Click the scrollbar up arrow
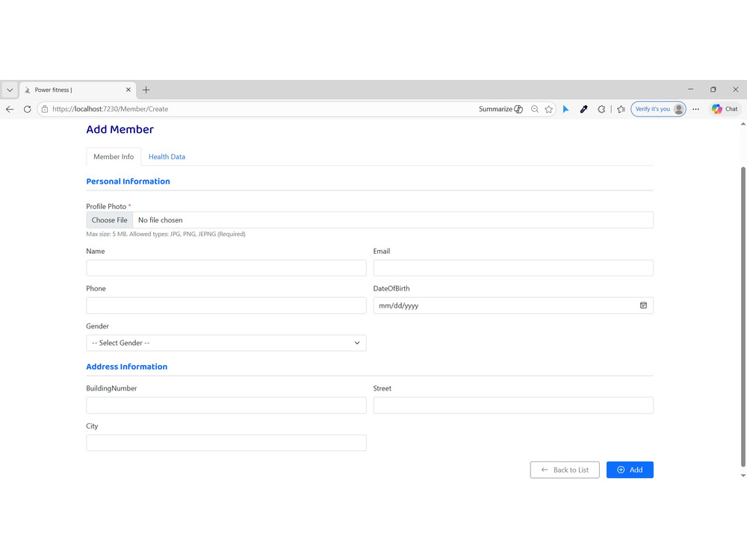The width and height of the screenshot is (747, 560). click(x=743, y=124)
